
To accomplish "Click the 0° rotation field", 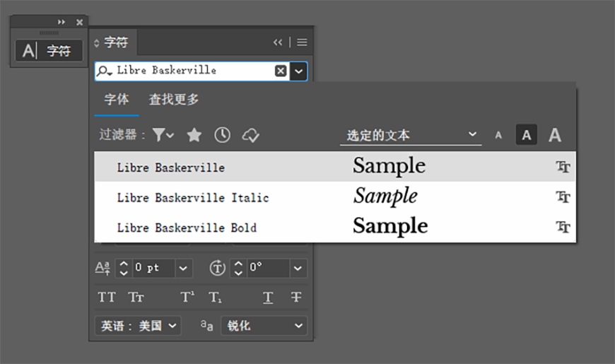I will [269, 269].
